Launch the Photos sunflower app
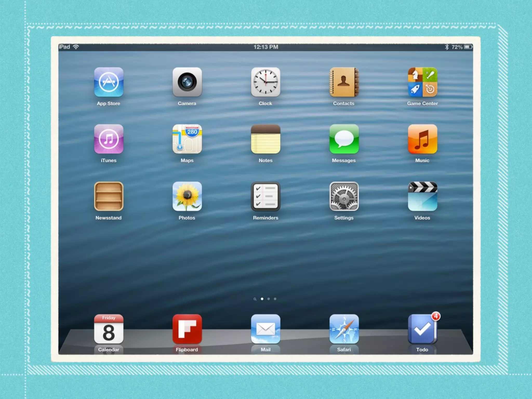The height and width of the screenshot is (399, 532). (187, 196)
